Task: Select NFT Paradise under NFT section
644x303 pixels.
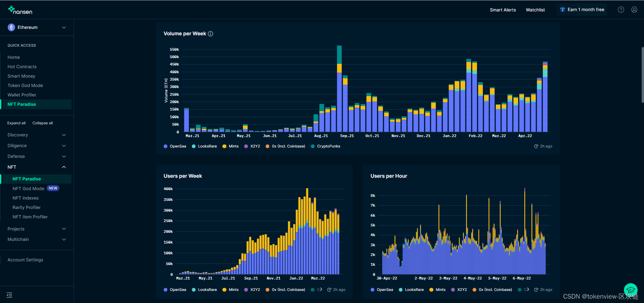Action: click(36, 179)
